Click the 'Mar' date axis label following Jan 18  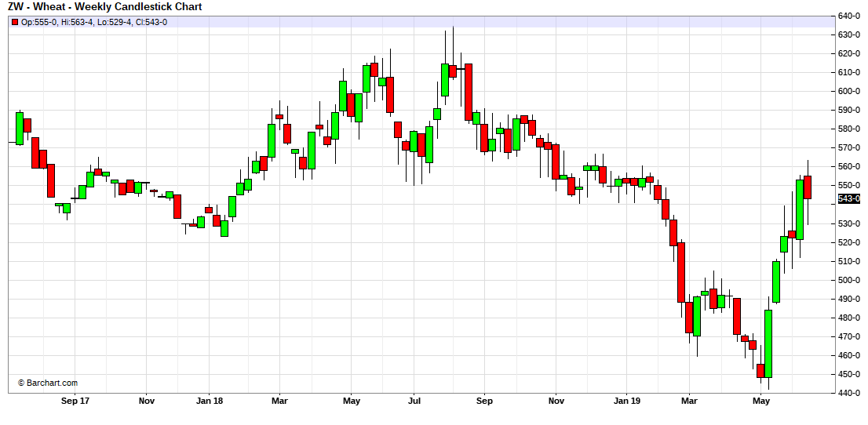pos(279,400)
